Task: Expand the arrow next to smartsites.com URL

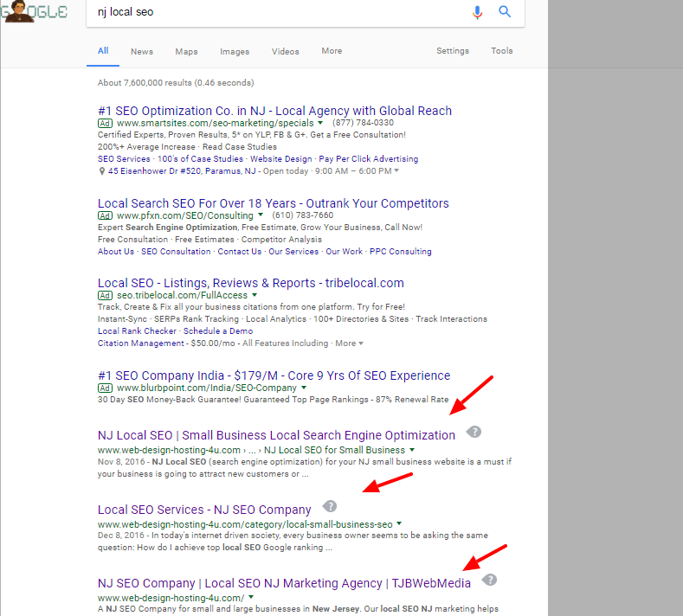Action: point(320,123)
